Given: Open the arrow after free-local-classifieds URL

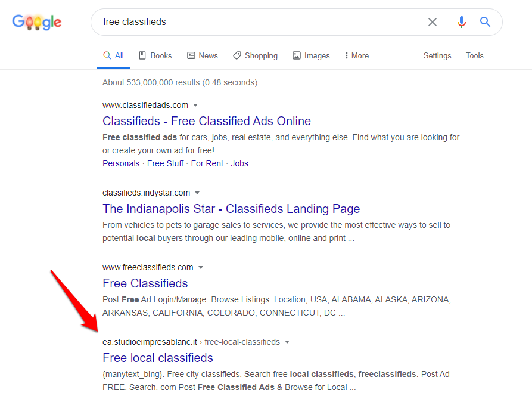Looking at the screenshot, I should 287,342.
